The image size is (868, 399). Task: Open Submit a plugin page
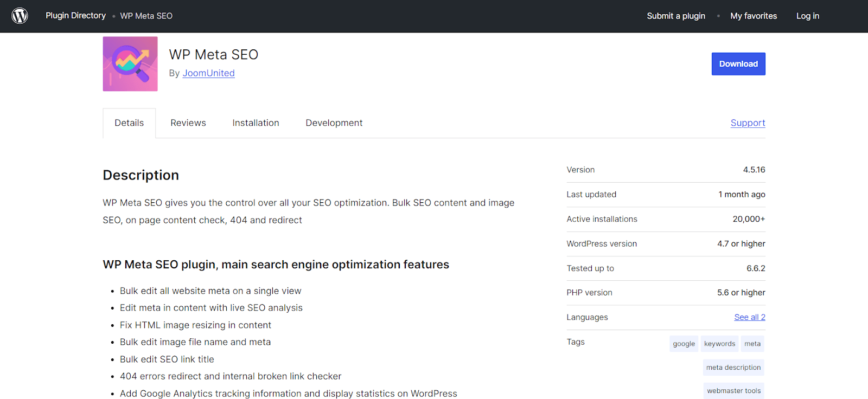(676, 16)
